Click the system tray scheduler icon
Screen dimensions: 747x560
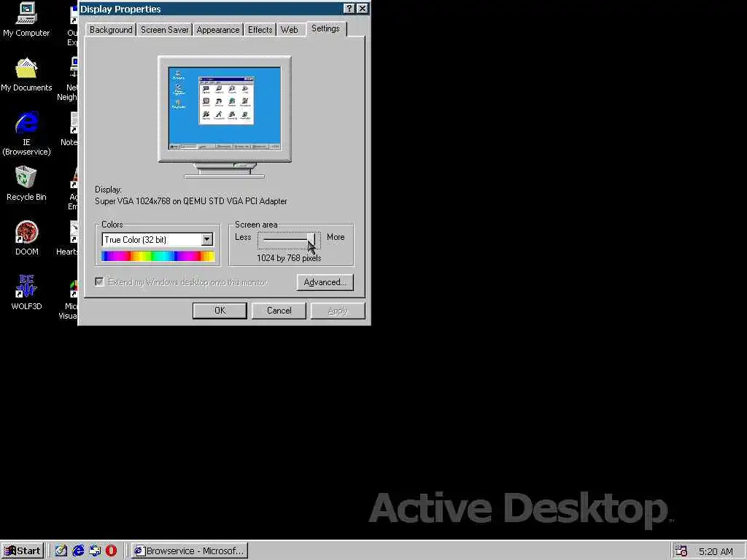681,551
